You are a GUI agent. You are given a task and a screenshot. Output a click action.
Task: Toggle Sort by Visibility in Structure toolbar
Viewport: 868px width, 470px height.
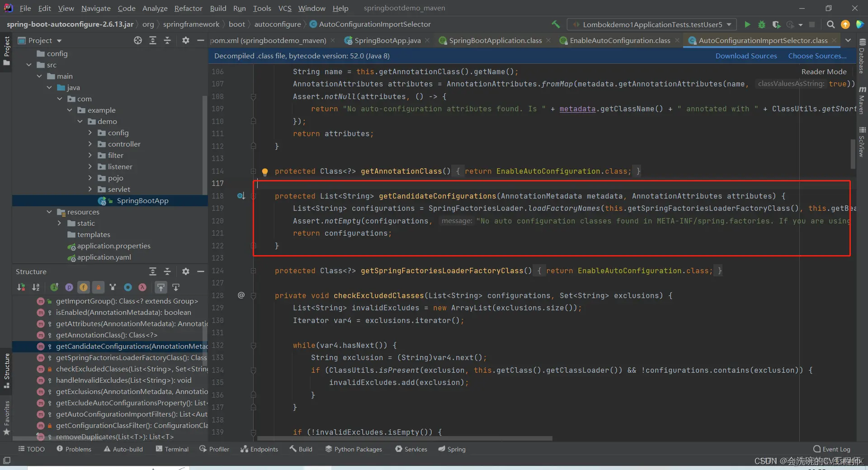click(21, 287)
